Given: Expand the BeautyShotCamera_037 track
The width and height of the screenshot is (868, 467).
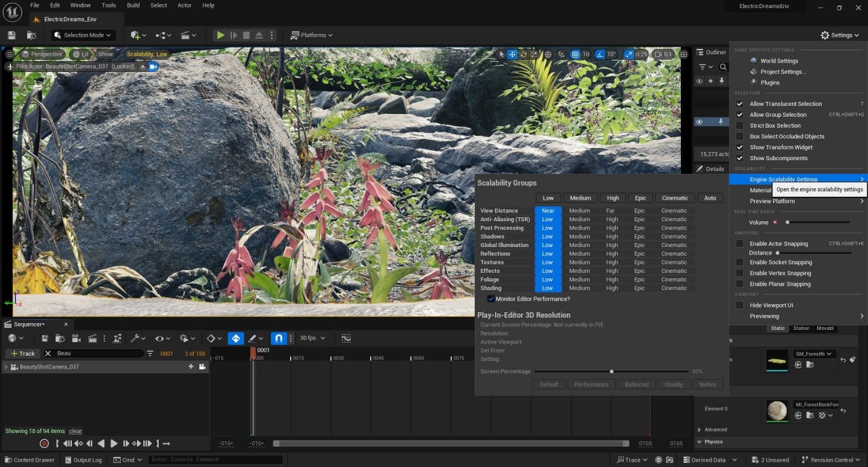Looking at the screenshot, I should click(x=6, y=367).
